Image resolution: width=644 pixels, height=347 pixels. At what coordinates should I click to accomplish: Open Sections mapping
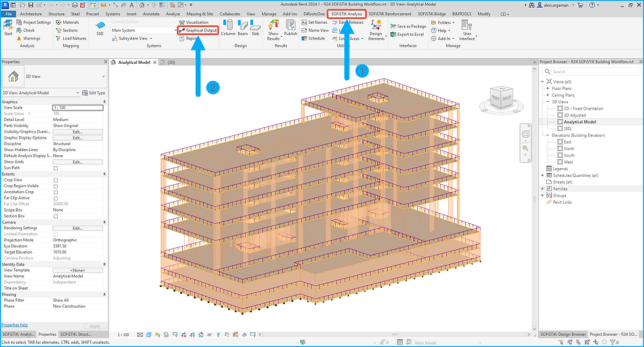66,30
